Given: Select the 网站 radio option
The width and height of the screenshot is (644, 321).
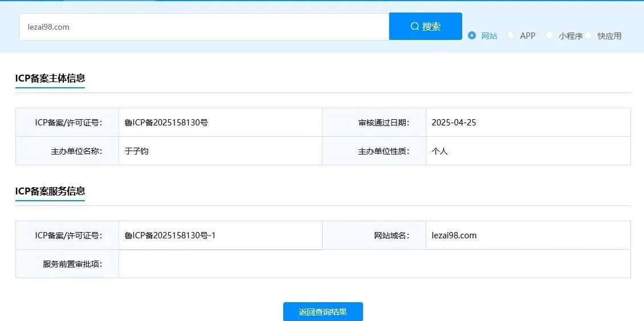Looking at the screenshot, I should [x=472, y=35].
